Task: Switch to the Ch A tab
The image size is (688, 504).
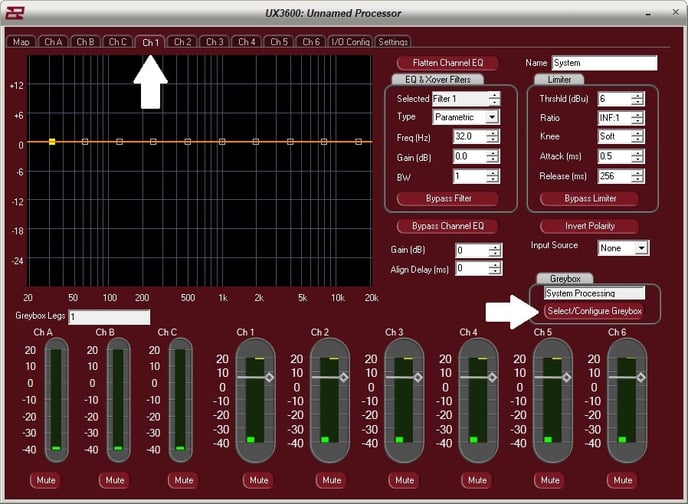Action: [x=53, y=42]
